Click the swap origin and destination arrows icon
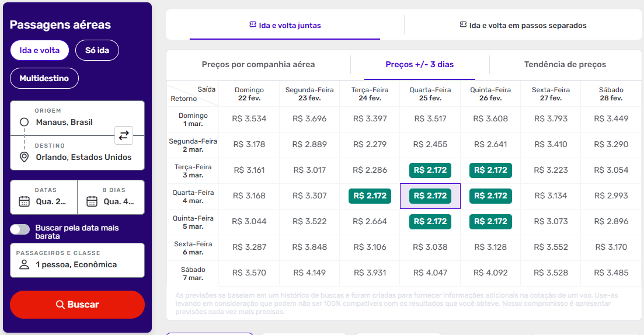Image resolution: width=644 pixels, height=335 pixels. [x=124, y=135]
